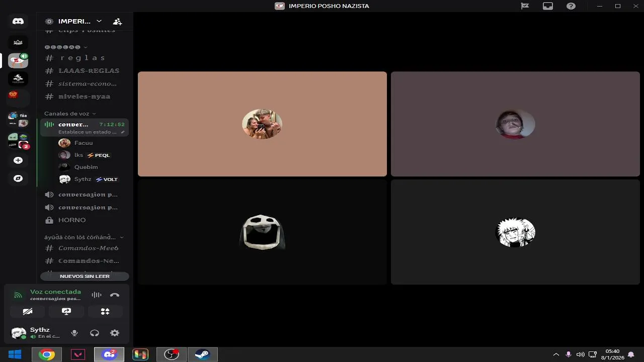Add a server with the plus icon
Screen dimensions: 644x362
18,160
